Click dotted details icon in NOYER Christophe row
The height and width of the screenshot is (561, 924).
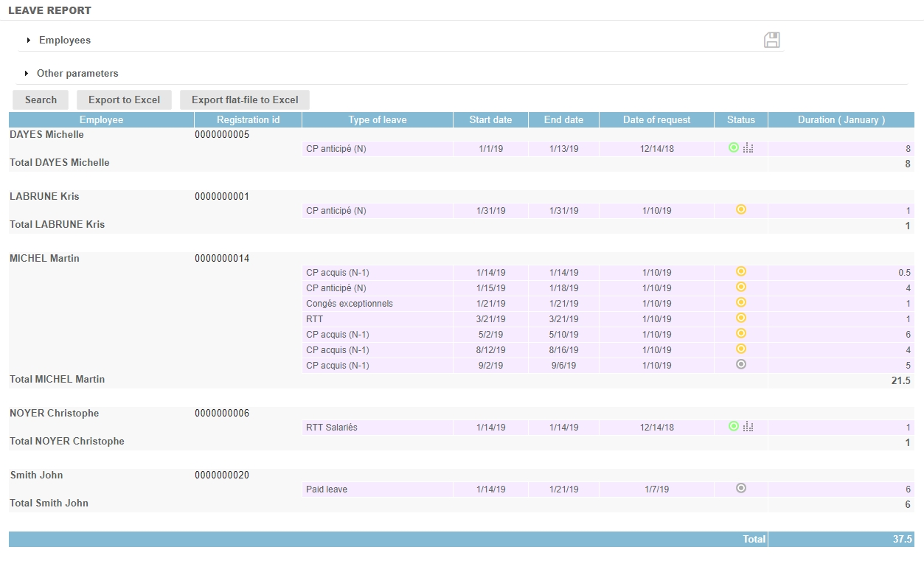pos(748,427)
